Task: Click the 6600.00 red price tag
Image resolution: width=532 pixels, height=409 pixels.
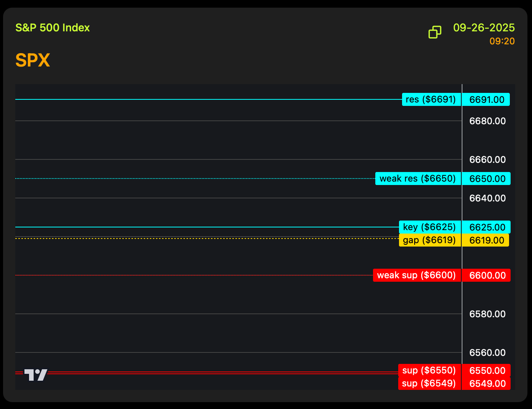Action: [x=487, y=275]
